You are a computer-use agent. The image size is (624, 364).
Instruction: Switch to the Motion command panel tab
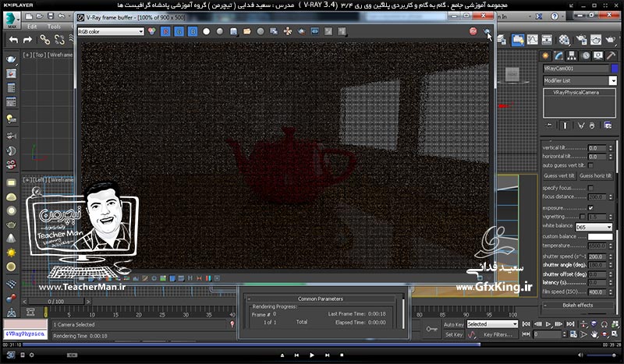586,55
